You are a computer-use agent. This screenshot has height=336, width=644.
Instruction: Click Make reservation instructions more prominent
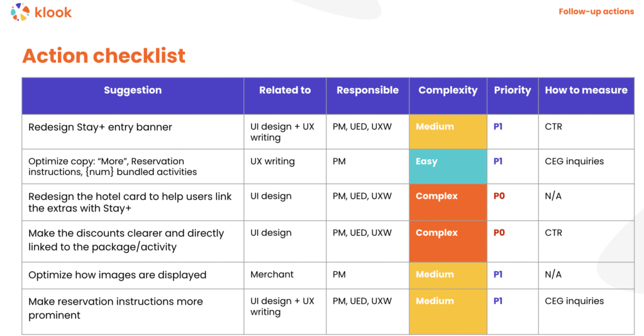click(116, 308)
